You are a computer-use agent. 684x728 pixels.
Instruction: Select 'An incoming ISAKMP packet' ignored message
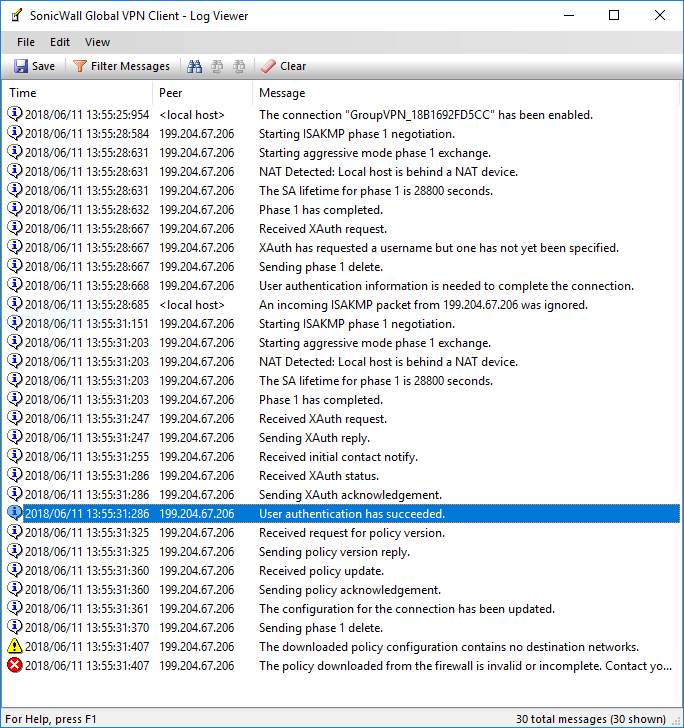coord(423,305)
